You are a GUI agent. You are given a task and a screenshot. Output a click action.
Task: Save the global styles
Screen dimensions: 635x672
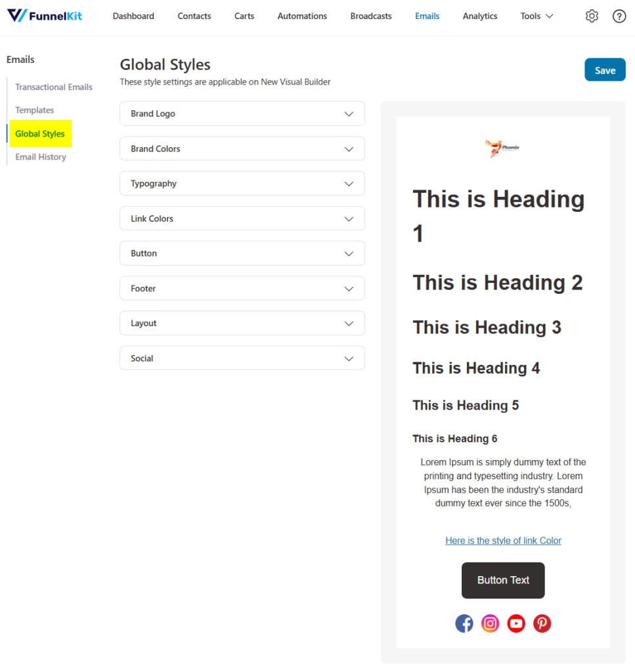coord(605,70)
